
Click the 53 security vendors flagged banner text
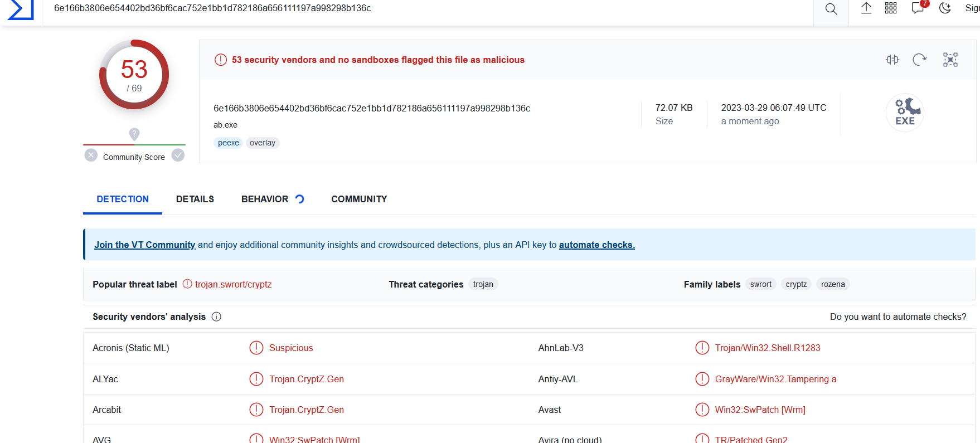(378, 60)
